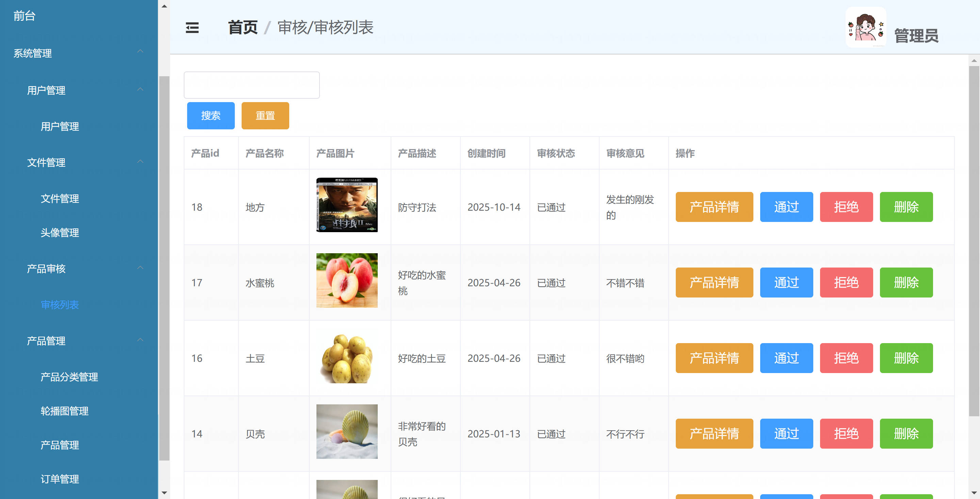Click 通过 for 水蜜桃 row
The image size is (980, 499).
coord(787,283)
